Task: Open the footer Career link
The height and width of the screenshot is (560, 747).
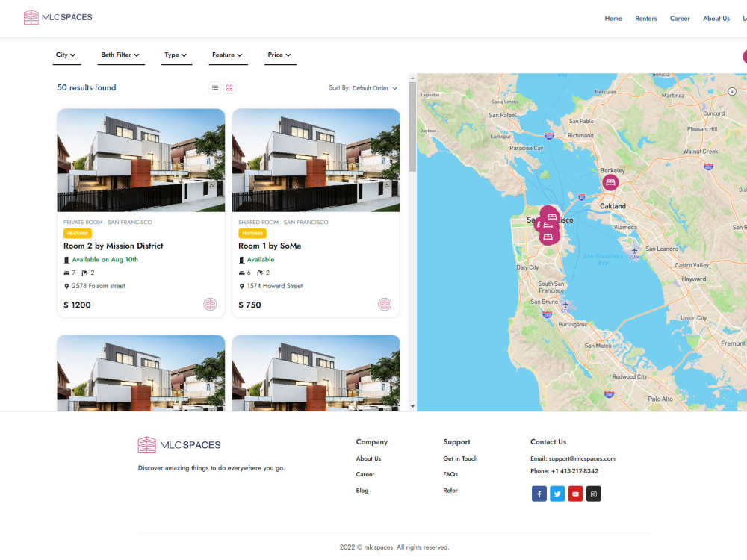Action: click(x=365, y=474)
